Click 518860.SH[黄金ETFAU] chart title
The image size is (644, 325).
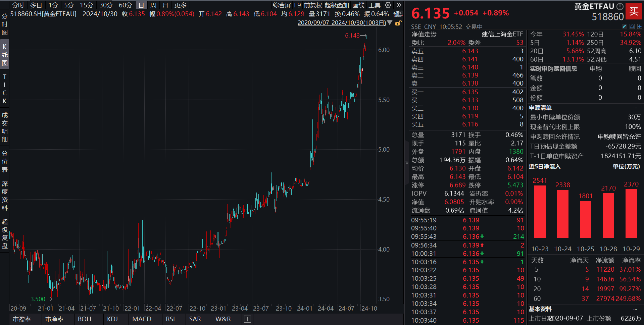pyautogui.click(x=43, y=14)
